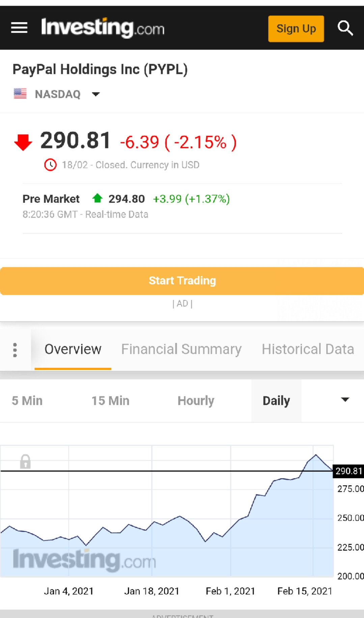Viewport: 364px width, 618px height.
Task: Expand the NASDAQ exchange dropdown
Action: point(96,94)
